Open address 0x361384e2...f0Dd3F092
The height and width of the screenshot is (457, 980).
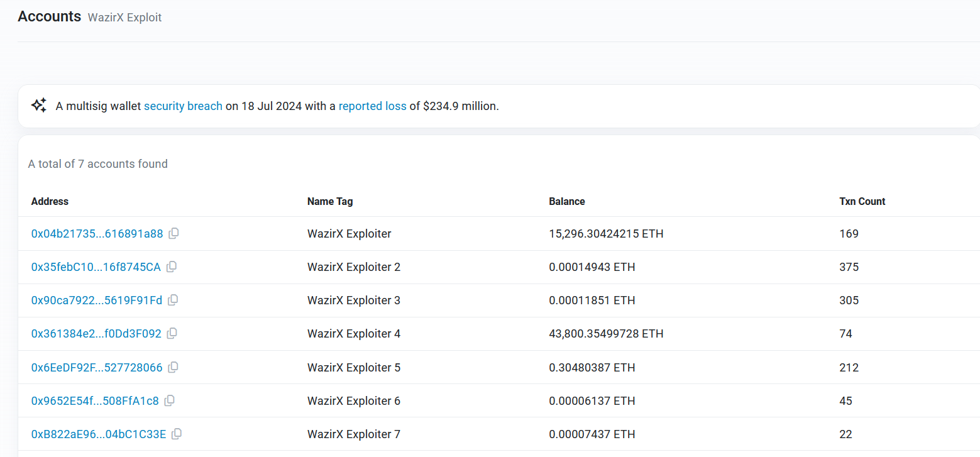pyautogui.click(x=96, y=334)
